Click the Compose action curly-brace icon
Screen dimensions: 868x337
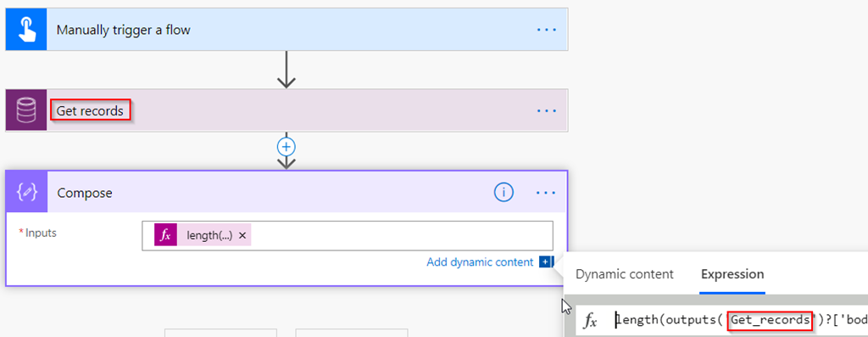27,193
